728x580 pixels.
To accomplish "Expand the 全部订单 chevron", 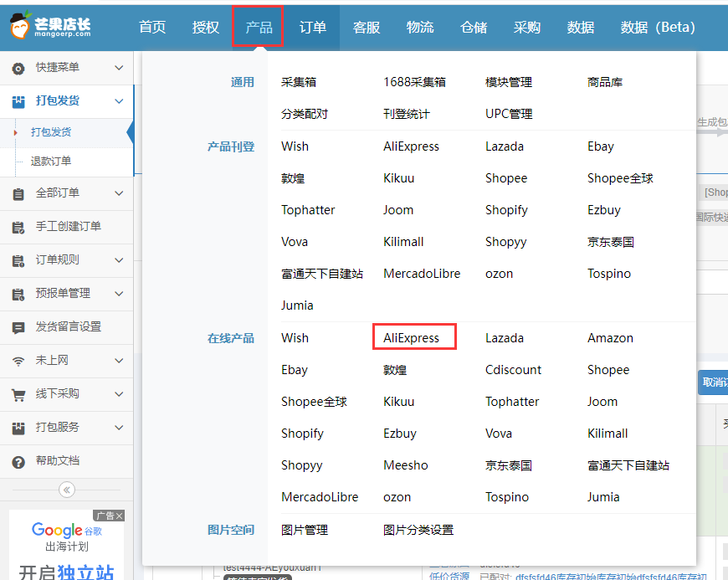I will coord(119,193).
